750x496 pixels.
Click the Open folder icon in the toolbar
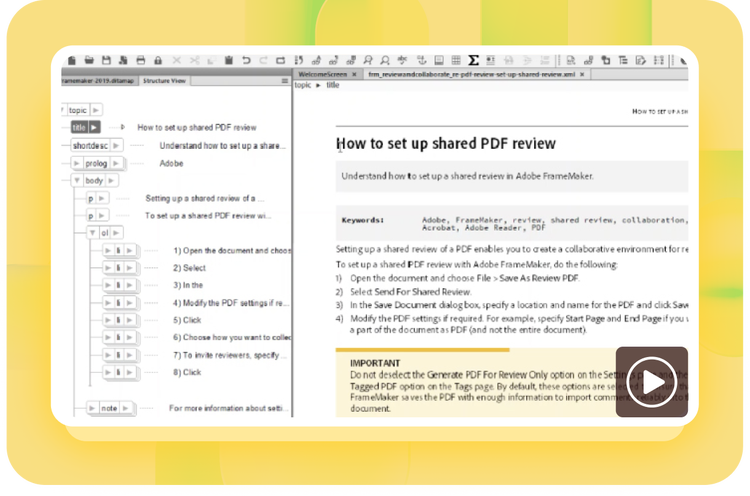click(x=89, y=60)
